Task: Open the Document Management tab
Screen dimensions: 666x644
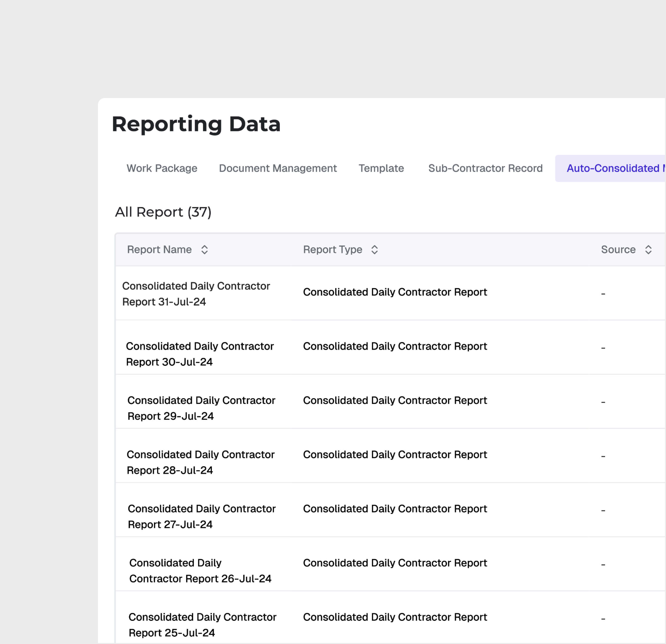Action: coord(278,168)
